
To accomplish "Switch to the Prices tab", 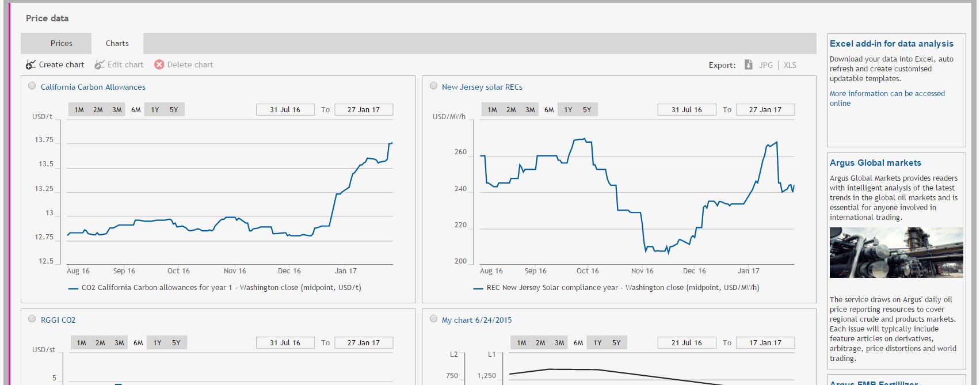I will [x=61, y=43].
